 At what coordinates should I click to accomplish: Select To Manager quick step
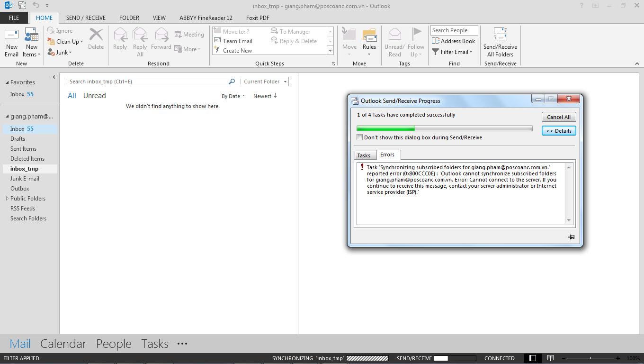(290, 32)
